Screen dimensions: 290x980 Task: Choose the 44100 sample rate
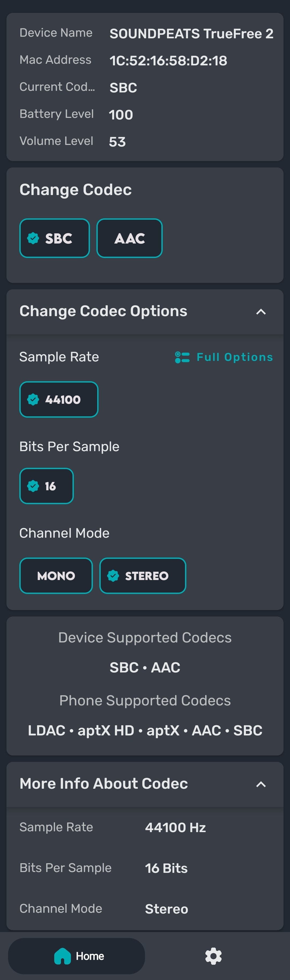tap(59, 399)
